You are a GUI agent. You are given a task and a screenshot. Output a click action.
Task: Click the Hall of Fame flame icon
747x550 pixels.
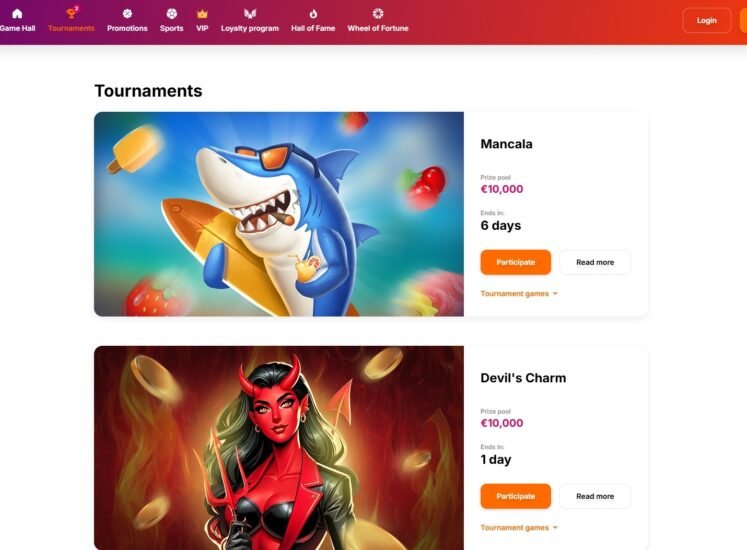[313, 13]
